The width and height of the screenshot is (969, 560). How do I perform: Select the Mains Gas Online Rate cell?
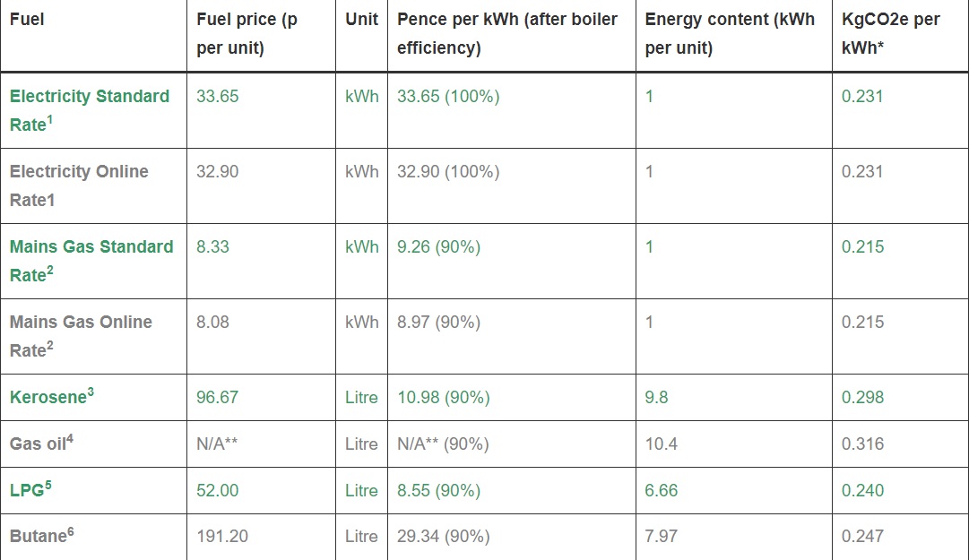[81, 335]
